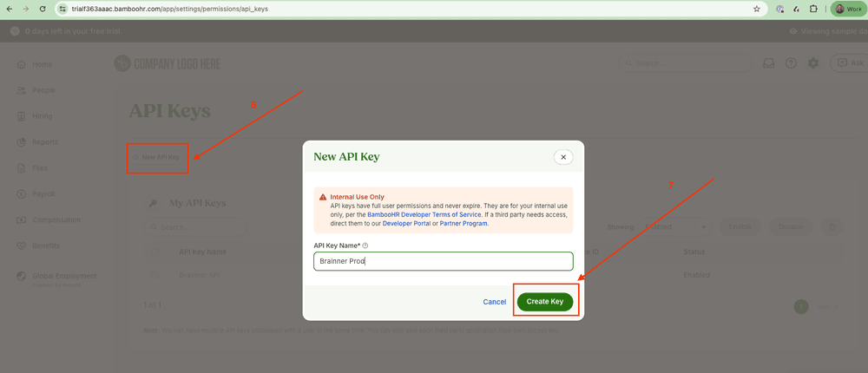Click the Payroll dollar icon
Image resolution: width=868 pixels, height=373 pixels.
(22, 194)
